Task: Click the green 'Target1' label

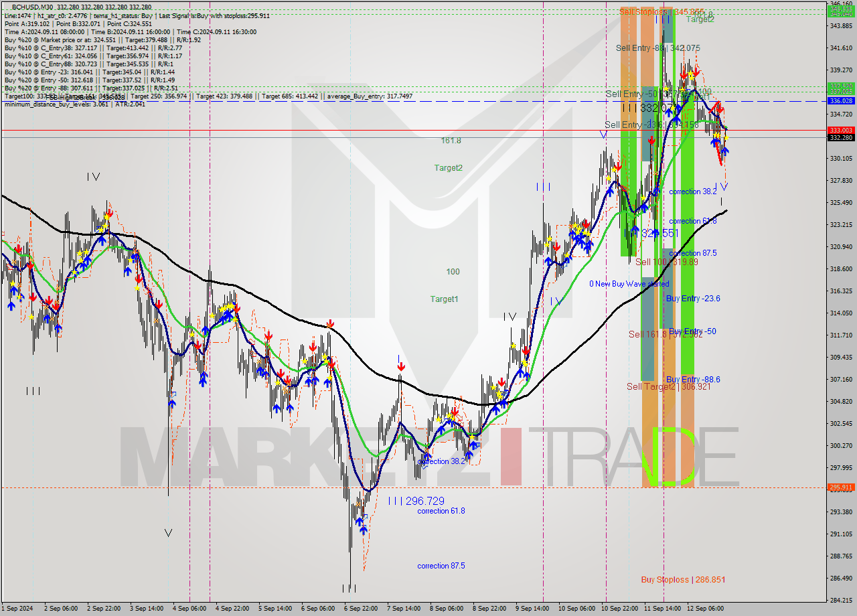Action: [x=444, y=299]
